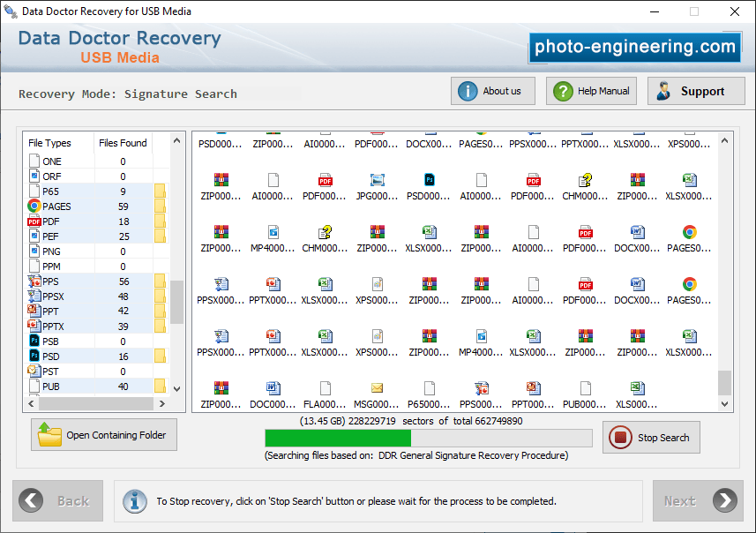Image resolution: width=756 pixels, height=533 pixels.
Task: Click the file types list vertical scrollbar thumb
Action: (177, 302)
